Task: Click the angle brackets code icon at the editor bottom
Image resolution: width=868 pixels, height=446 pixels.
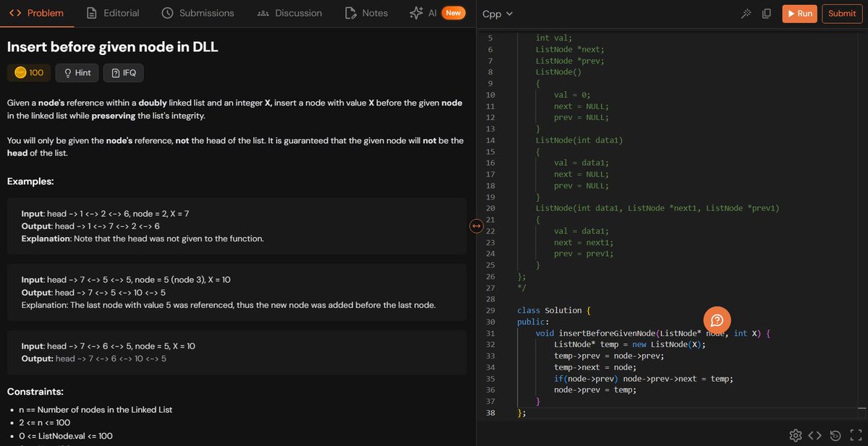Action: coord(814,435)
